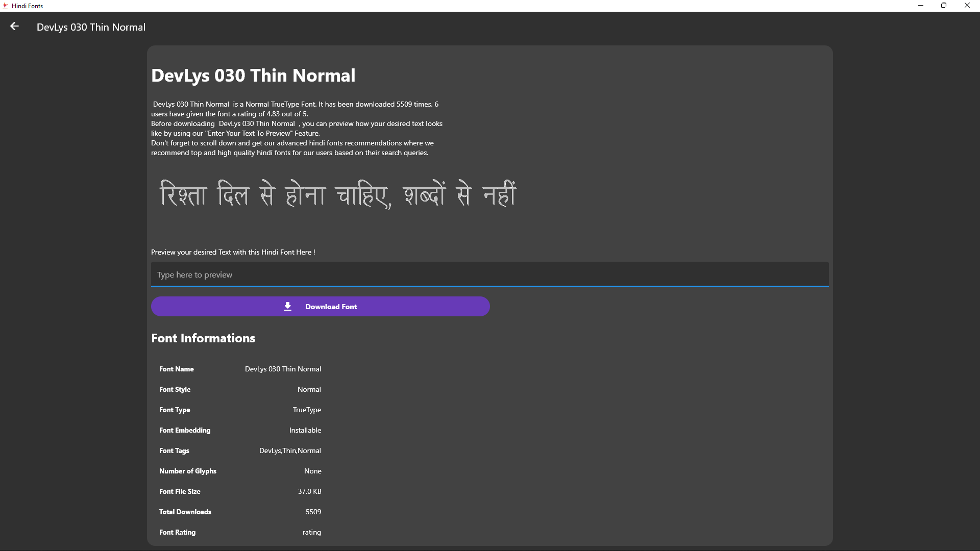Click the toolbar title DevLys 030 Thin Normal
The image size is (980, 551).
pyautogui.click(x=91, y=27)
